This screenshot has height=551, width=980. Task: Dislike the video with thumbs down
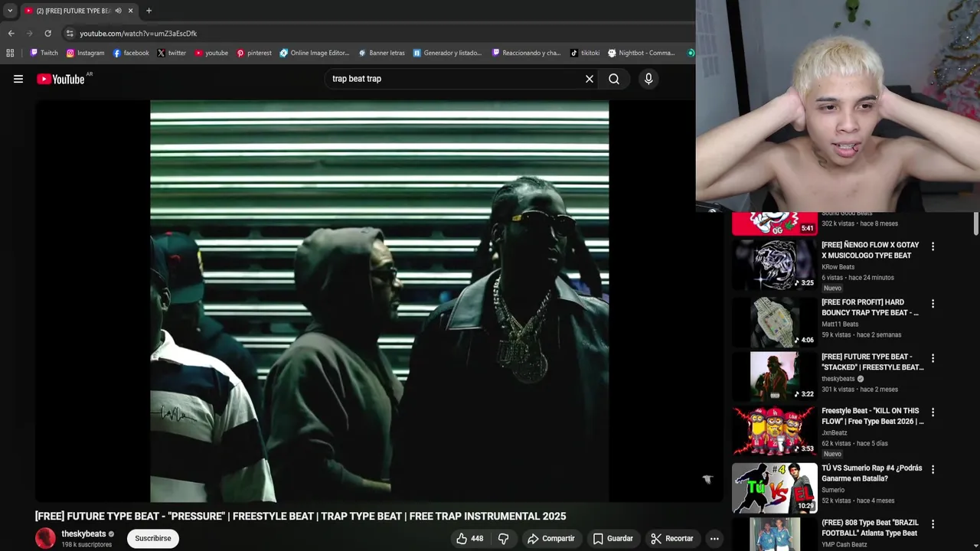click(503, 539)
